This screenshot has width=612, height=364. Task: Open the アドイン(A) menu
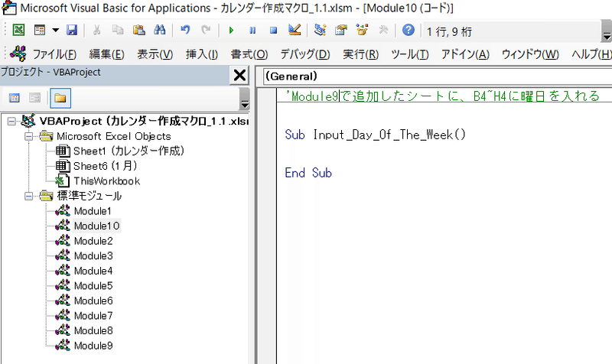pos(465,54)
